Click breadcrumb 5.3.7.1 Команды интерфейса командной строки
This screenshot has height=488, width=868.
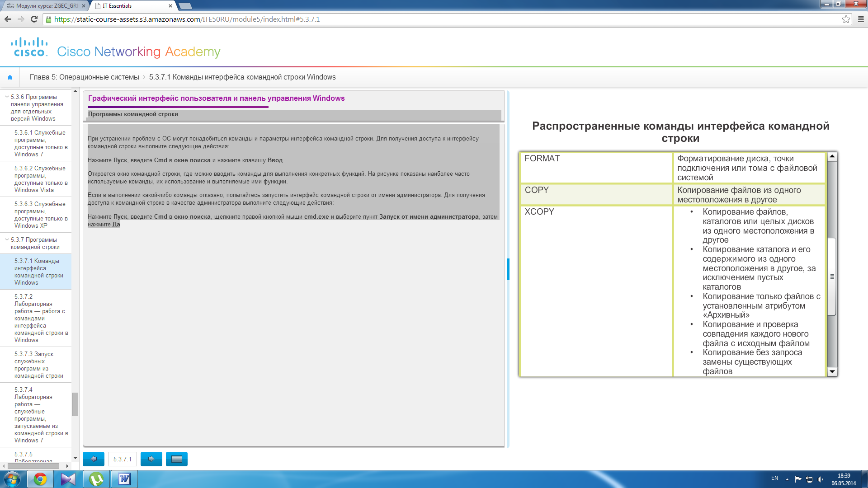242,77
